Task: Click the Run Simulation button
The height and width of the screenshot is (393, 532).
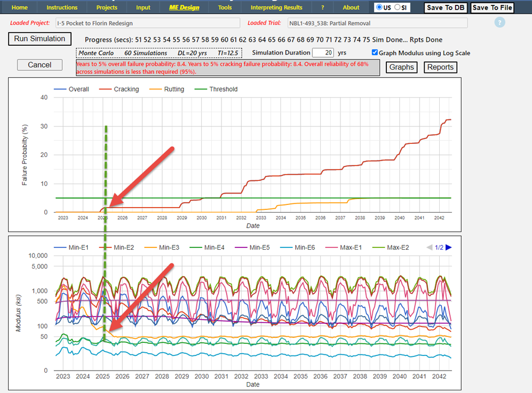Action: (x=39, y=39)
